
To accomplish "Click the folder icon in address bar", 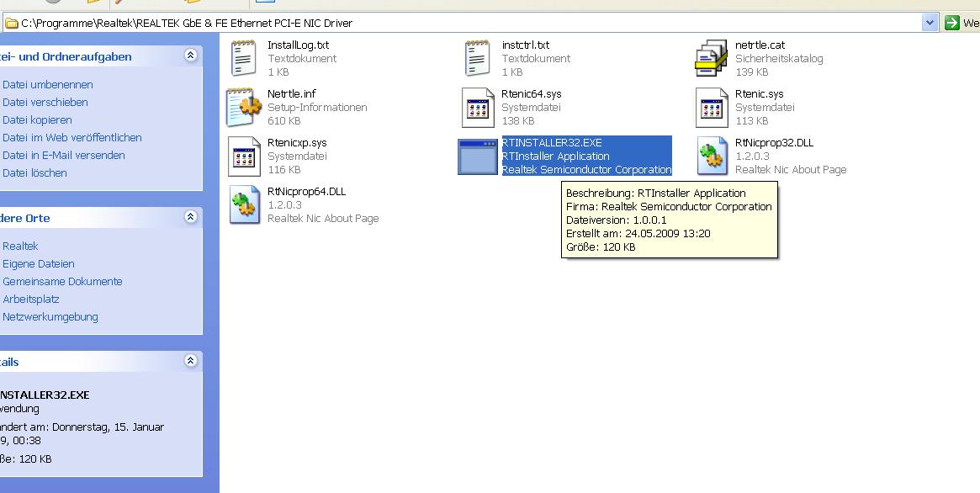I will coord(11,23).
